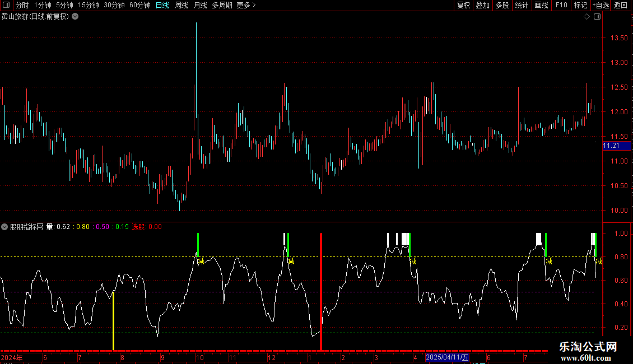The image size is (633, 364).
Task: Open 统计 statistics
Action: (x=522, y=5)
